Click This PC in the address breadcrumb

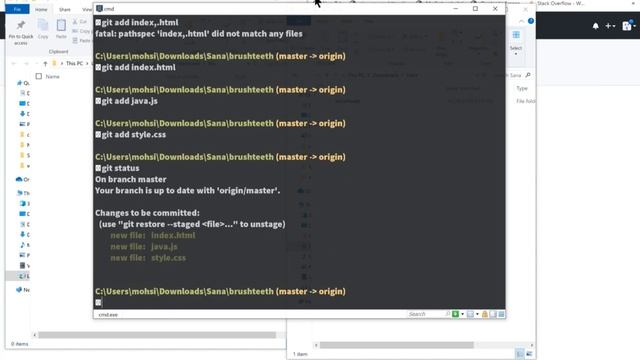pyautogui.click(x=74, y=64)
